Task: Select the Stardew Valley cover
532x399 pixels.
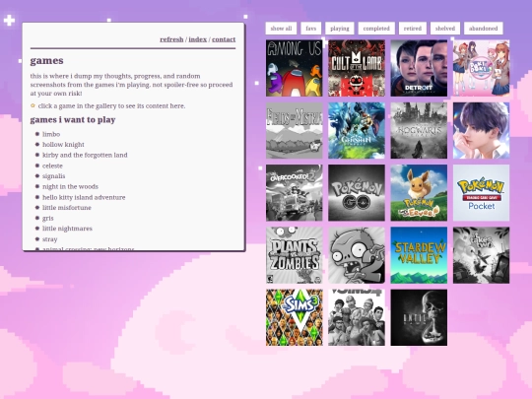Action: tap(419, 255)
